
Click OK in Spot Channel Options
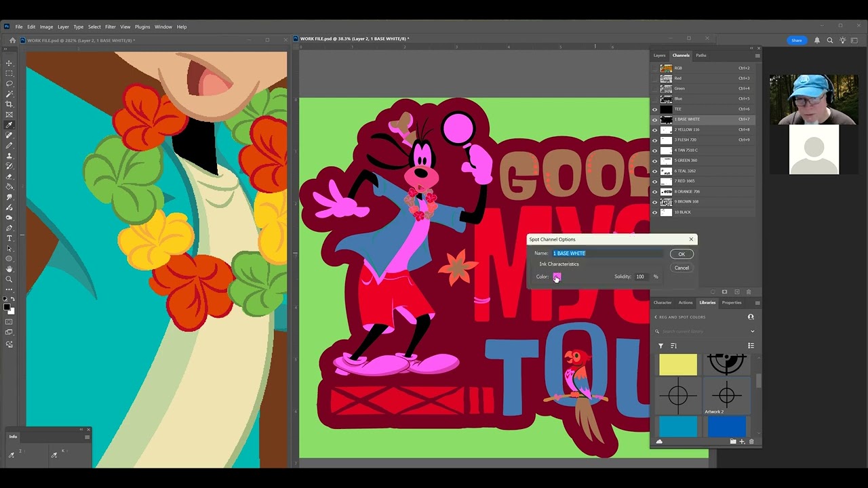(x=682, y=254)
